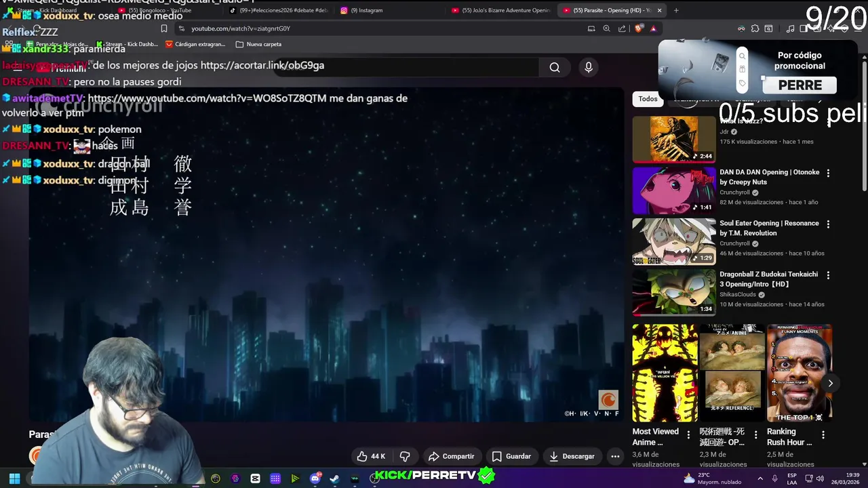
Task: Open options menu for Soul Eater Opening video
Action: click(828, 224)
